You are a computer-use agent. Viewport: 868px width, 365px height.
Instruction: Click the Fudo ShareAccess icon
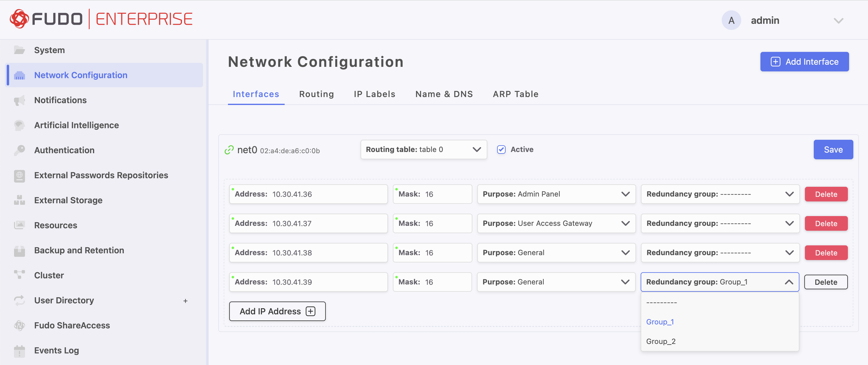coord(20,326)
